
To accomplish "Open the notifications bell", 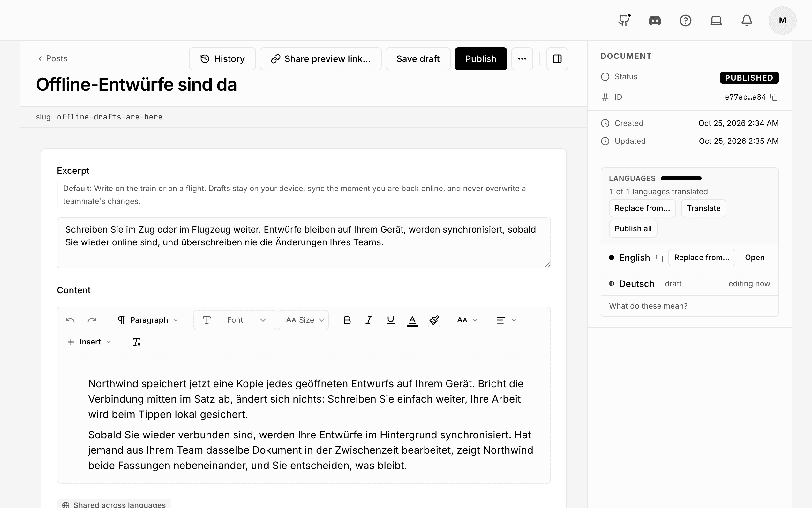I will point(747,20).
